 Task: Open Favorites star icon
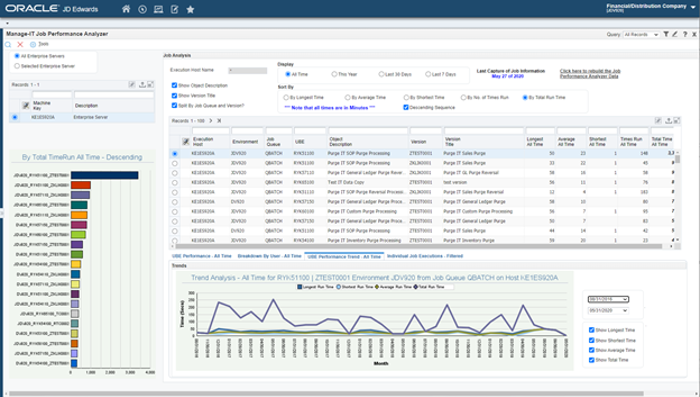click(190, 9)
